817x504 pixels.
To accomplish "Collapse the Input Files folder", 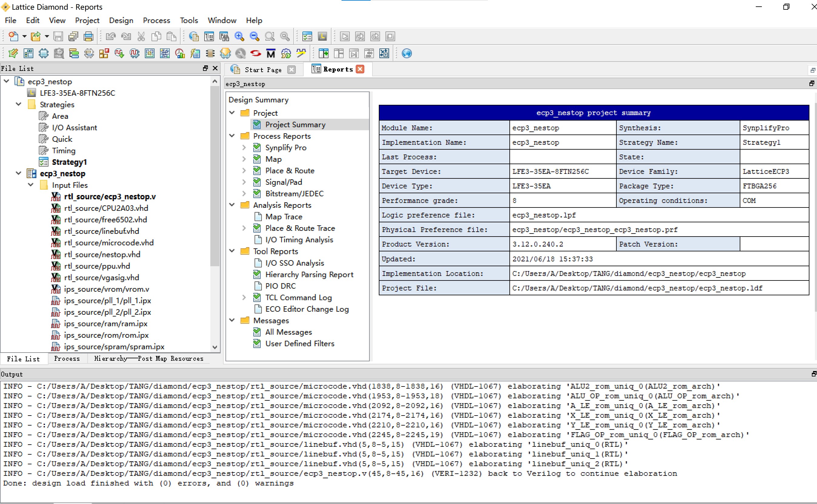I will [x=31, y=185].
